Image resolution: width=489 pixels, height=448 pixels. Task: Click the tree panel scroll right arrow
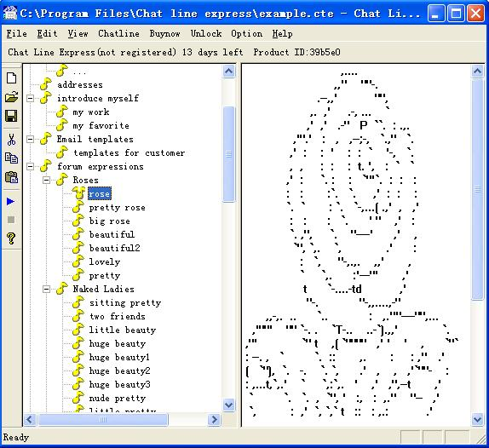tap(214, 419)
